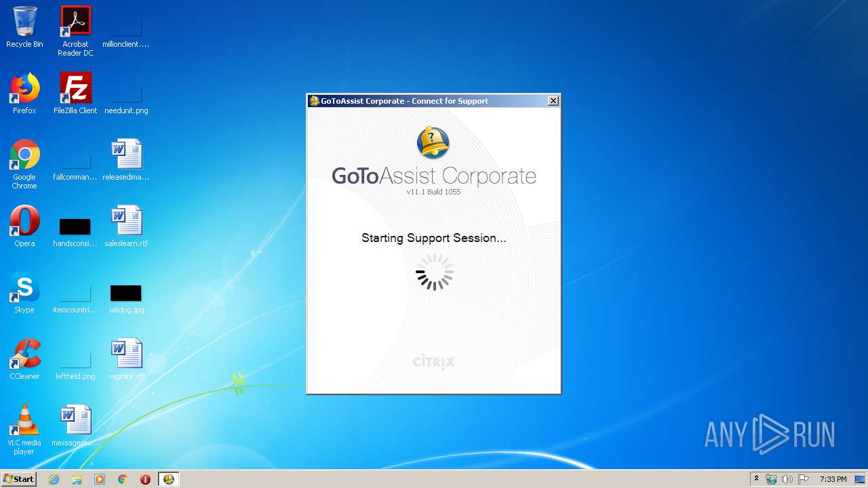Activate GoToAssist taskbar button

pos(168,479)
